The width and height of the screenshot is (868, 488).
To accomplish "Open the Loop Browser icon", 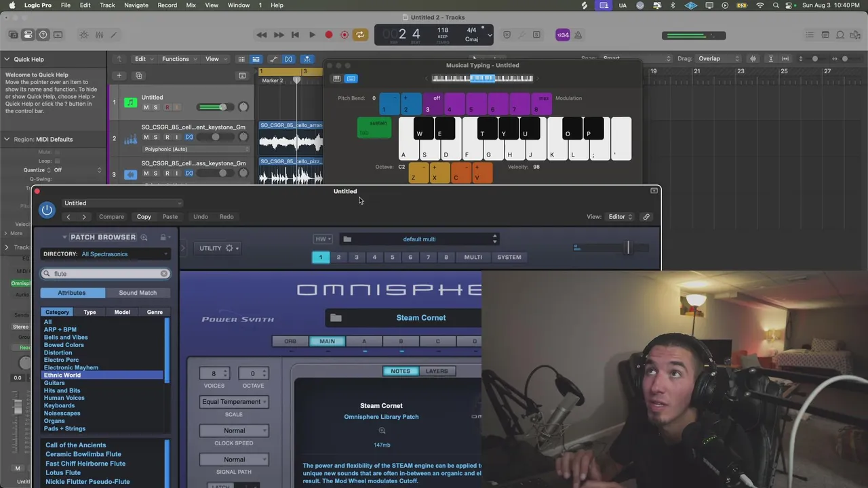I will (840, 35).
